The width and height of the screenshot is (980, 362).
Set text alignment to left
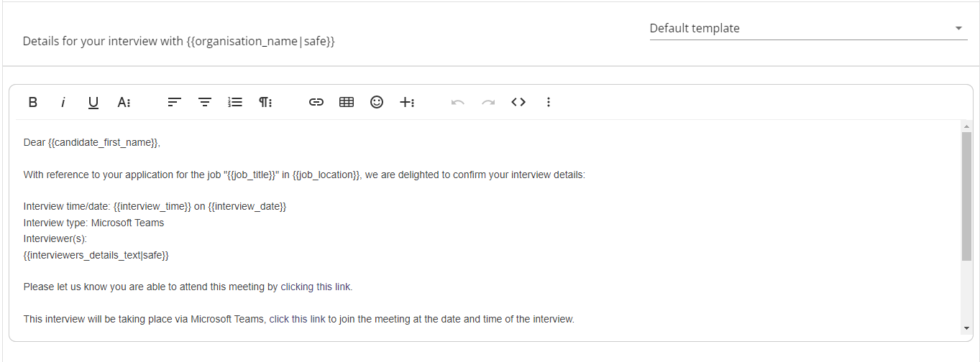[x=174, y=102]
